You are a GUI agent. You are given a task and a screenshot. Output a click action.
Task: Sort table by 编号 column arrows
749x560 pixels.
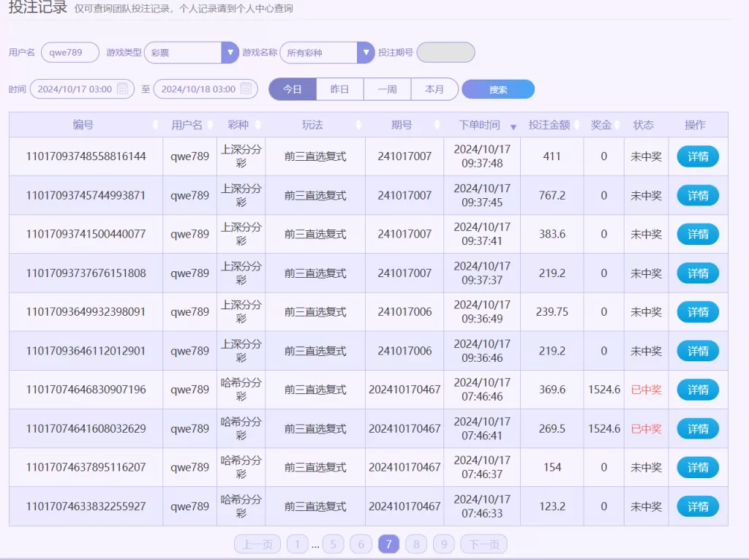coord(155,125)
